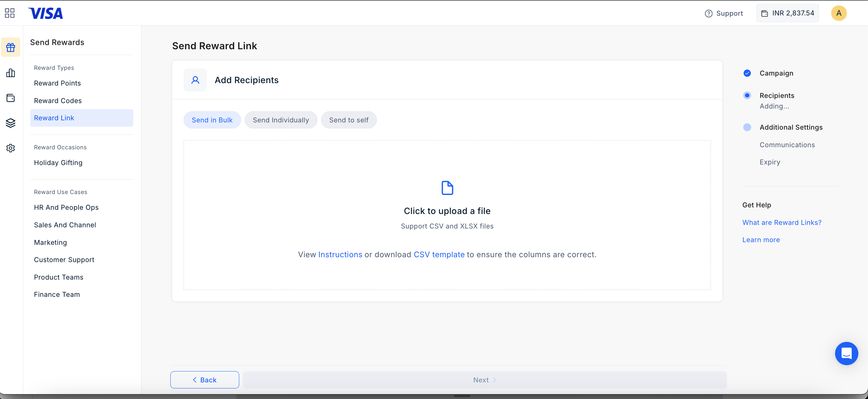Open the bar chart analytics sidebar icon

pyautogui.click(x=11, y=73)
